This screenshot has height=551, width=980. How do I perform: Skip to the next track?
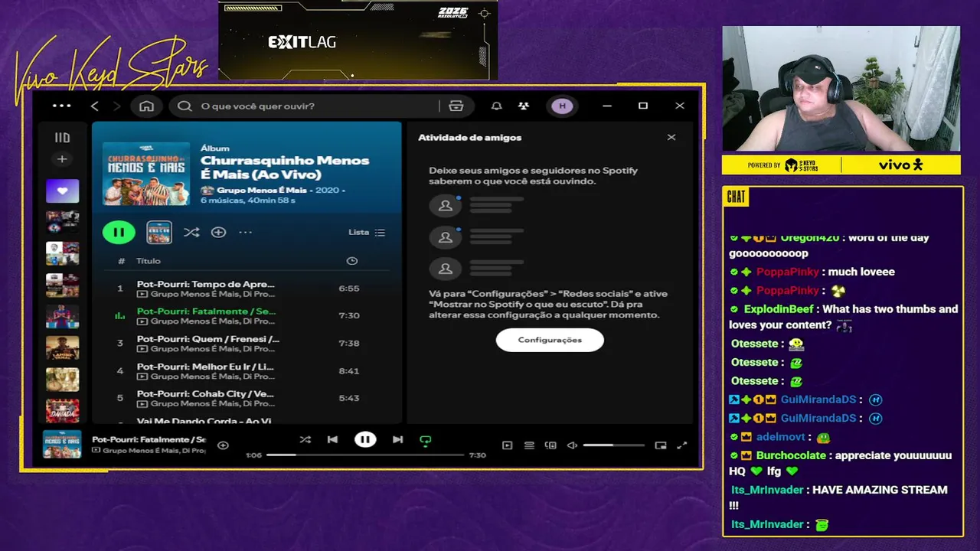[x=397, y=439]
